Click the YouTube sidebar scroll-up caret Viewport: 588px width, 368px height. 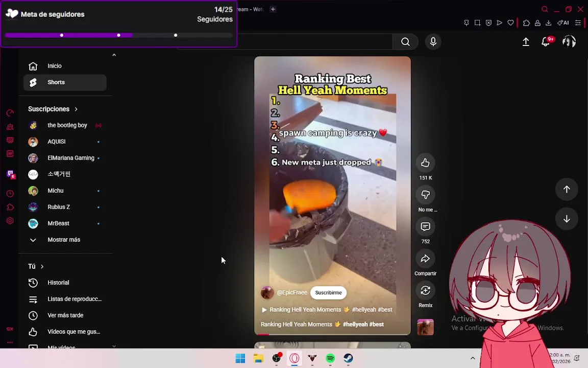(x=114, y=55)
